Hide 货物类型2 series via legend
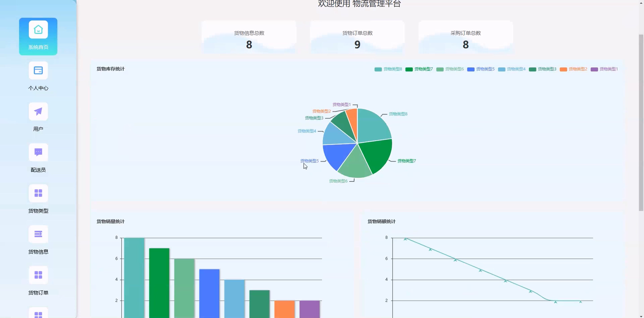 pos(573,69)
